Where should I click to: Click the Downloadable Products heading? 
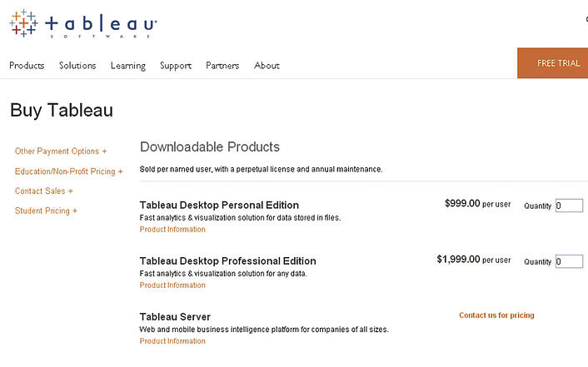[210, 146]
